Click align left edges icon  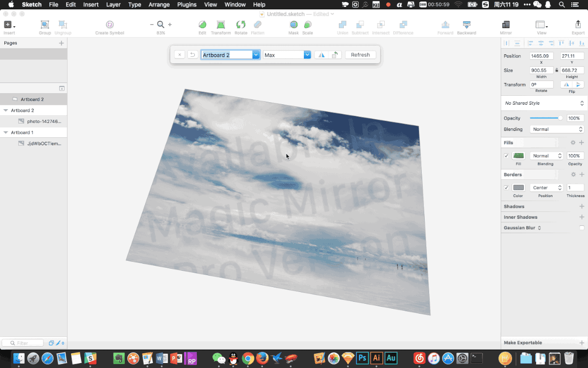530,43
